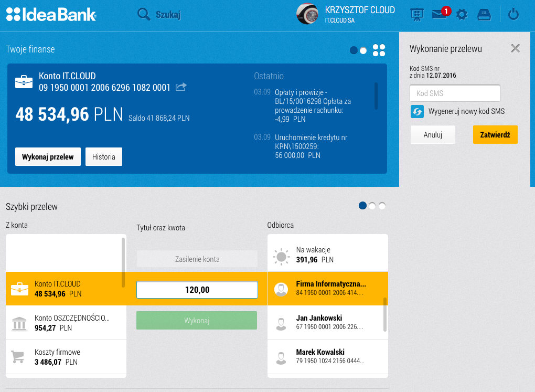The height and width of the screenshot is (392, 535).
Task: Open settings gear icon
Action: (462, 15)
